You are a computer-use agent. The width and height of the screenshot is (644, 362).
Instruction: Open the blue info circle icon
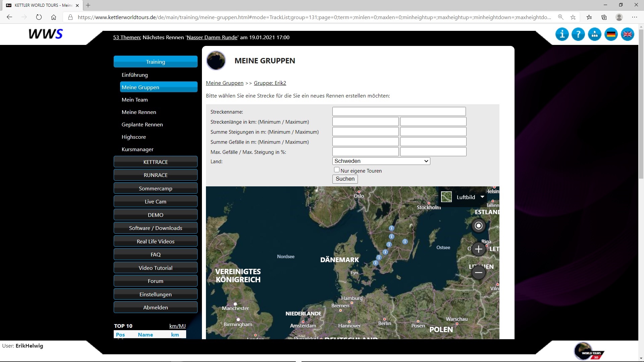tap(562, 34)
